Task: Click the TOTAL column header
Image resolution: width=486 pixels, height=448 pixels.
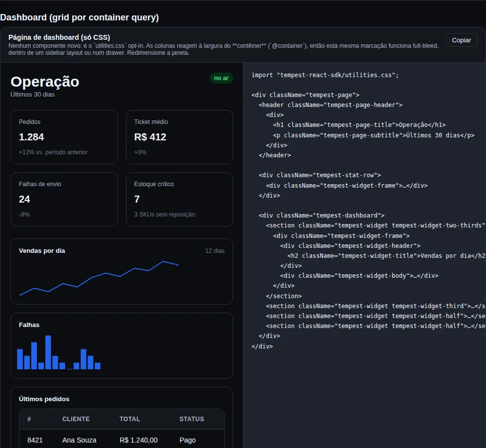Action: tap(130, 419)
